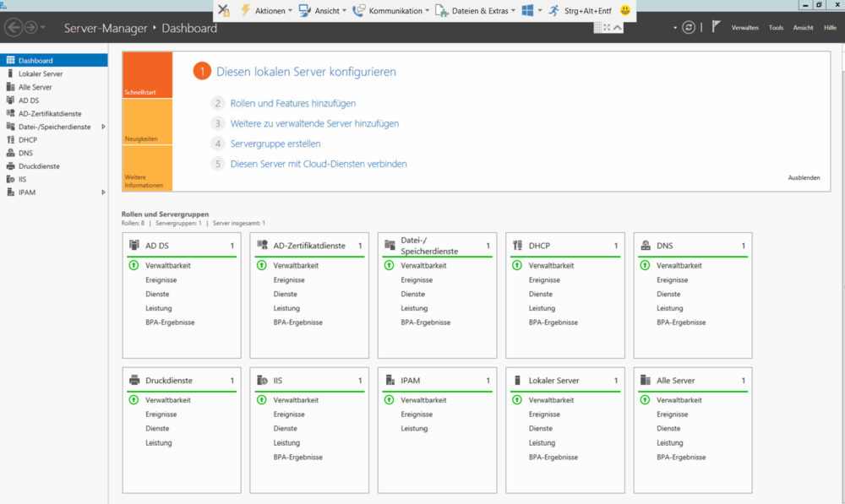Click the DNS tile icon
The height and width of the screenshot is (504, 845).
coord(645,246)
